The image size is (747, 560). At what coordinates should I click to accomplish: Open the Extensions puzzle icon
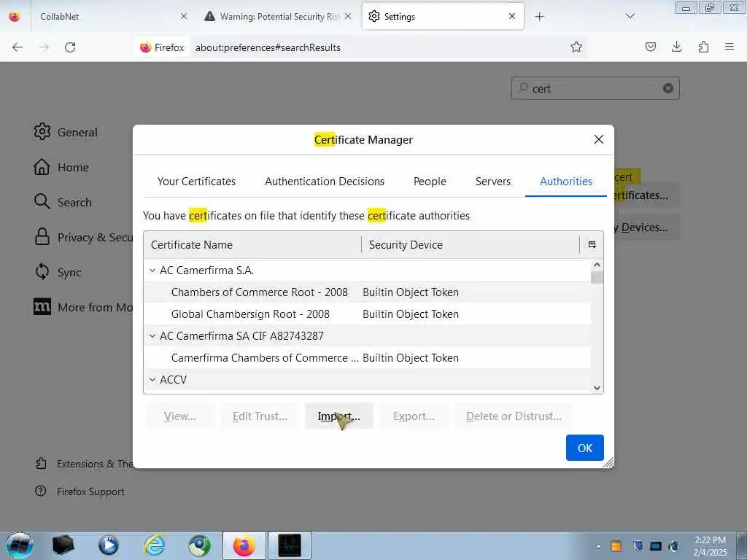(x=703, y=47)
